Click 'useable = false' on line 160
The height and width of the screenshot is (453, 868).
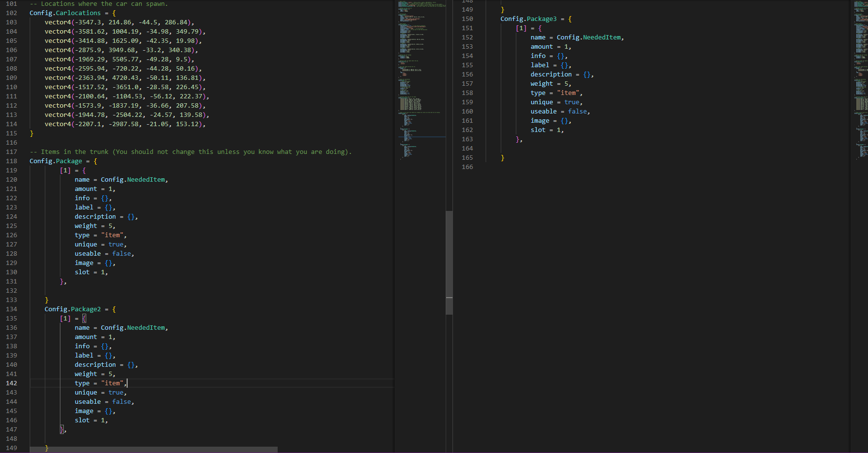[560, 112]
